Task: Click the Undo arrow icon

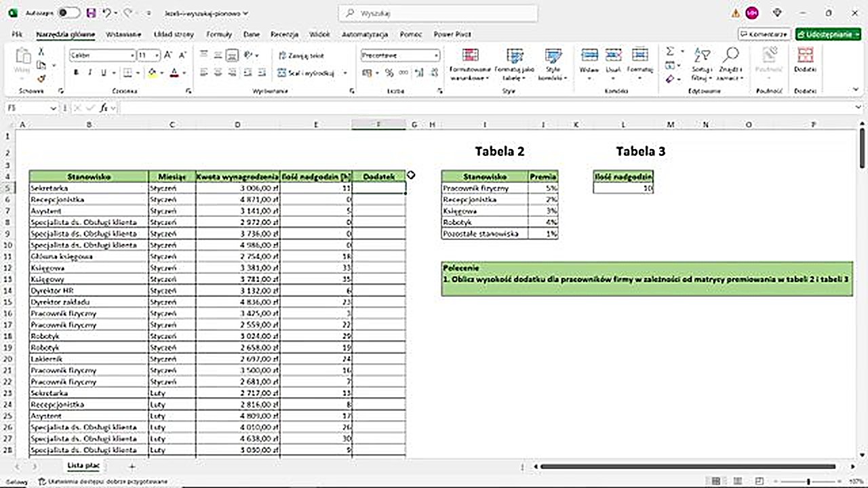Action: click(x=106, y=13)
